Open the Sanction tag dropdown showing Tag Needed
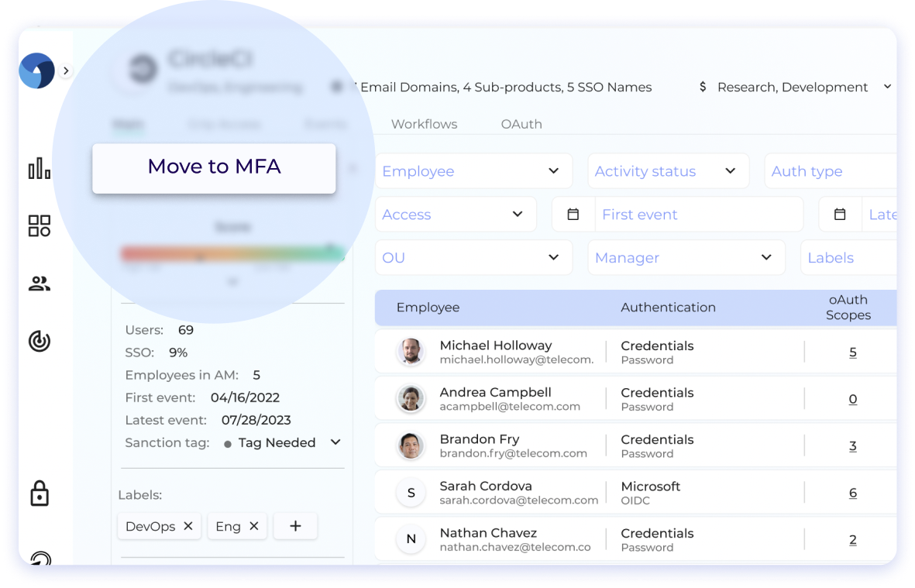This screenshot has height=588, width=915. [335, 442]
